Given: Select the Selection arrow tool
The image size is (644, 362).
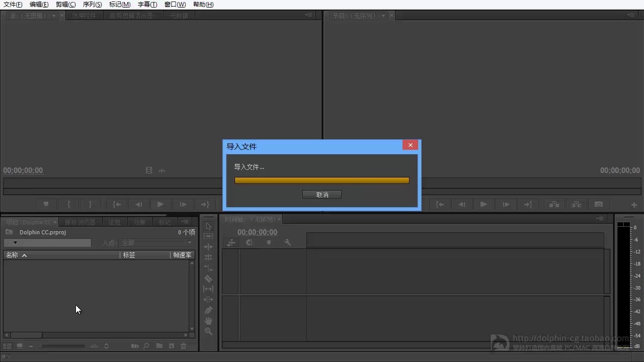Looking at the screenshot, I should click(208, 226).
